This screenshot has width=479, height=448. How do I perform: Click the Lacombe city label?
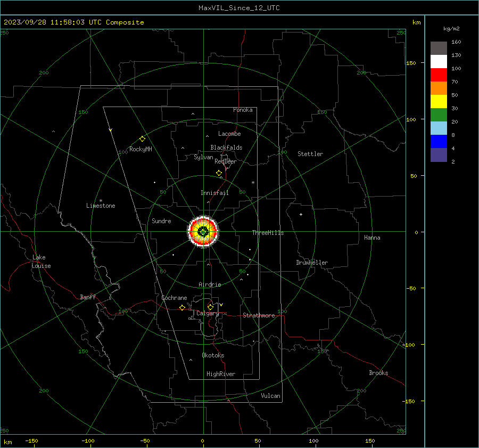(x=229, y=134)
